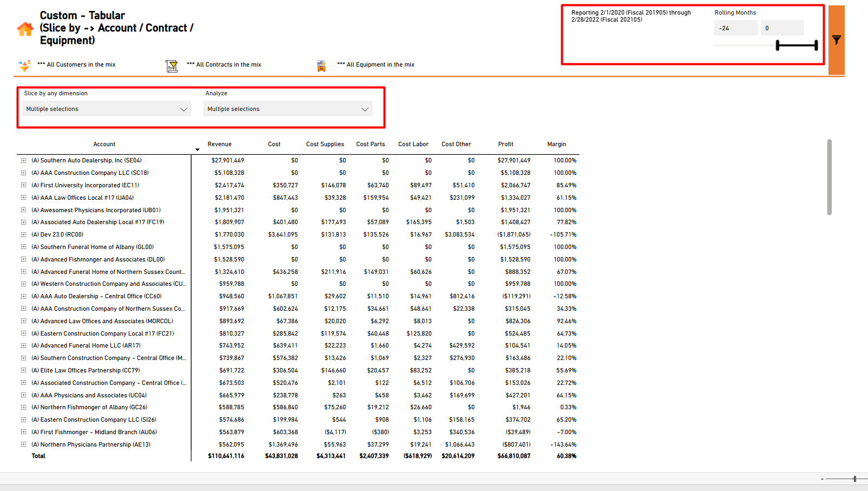Click the Rolling Months -24 input field
Screen dimensions: 868x491
point(735,28)
